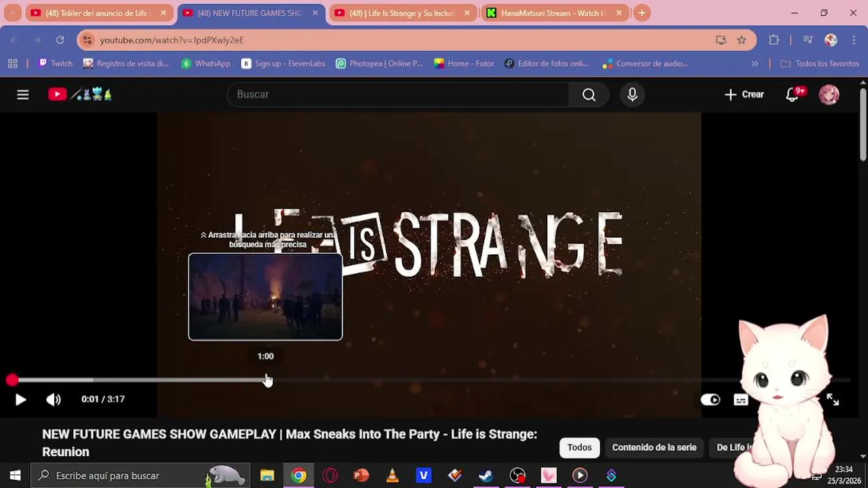Viewport: 868px width, 488px height.
Task: Open the site information icon in address bar
Action: 86,40
